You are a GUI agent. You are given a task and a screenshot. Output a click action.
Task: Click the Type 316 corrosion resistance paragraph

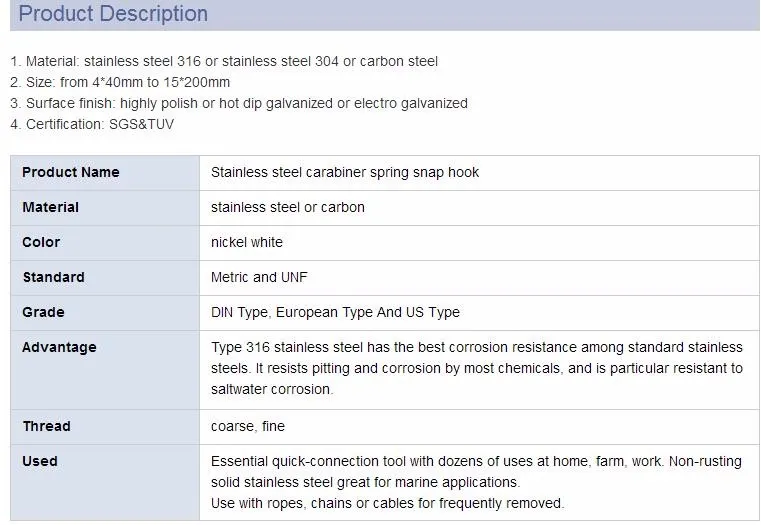click(476, 368)
